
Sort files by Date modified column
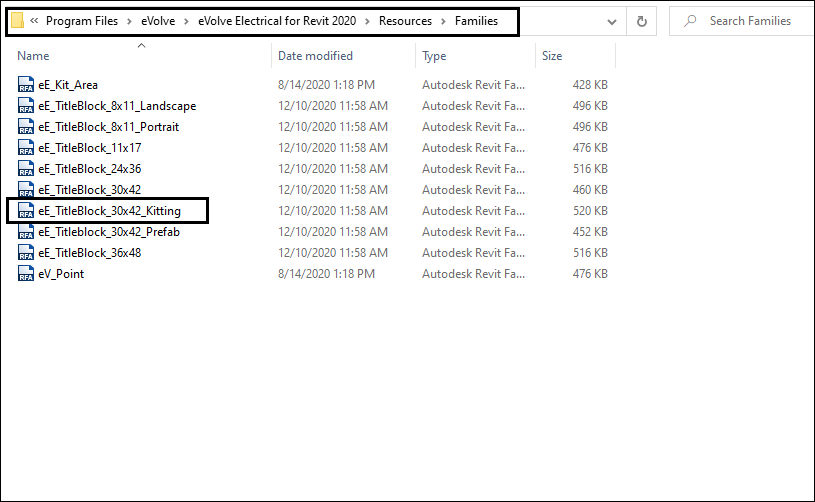315,56
